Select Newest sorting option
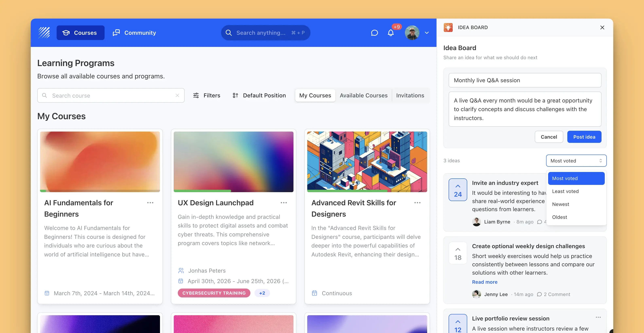The height and width of the screenshot is (333, 644). pos(576,204)
